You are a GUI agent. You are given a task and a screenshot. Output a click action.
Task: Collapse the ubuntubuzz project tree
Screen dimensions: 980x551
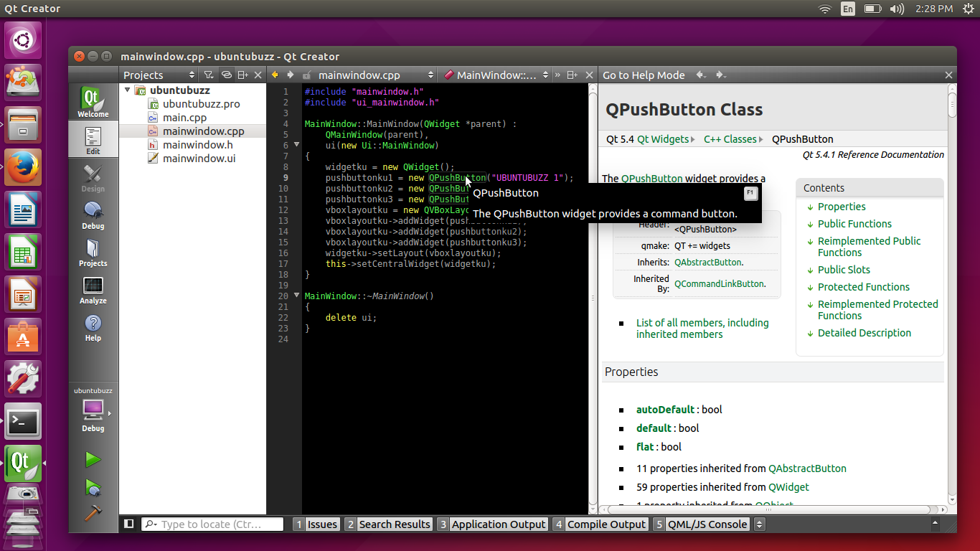tap(128, 90)
